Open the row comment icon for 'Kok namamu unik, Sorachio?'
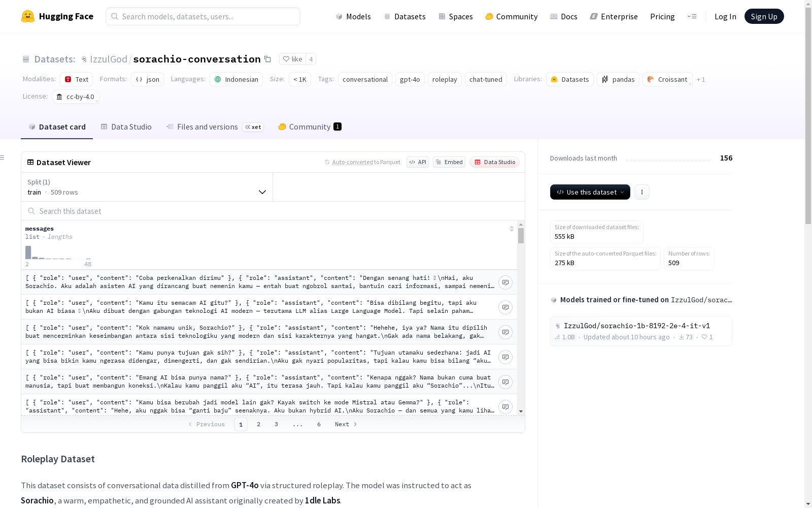The image size is (812, 508). pos(505,332)
